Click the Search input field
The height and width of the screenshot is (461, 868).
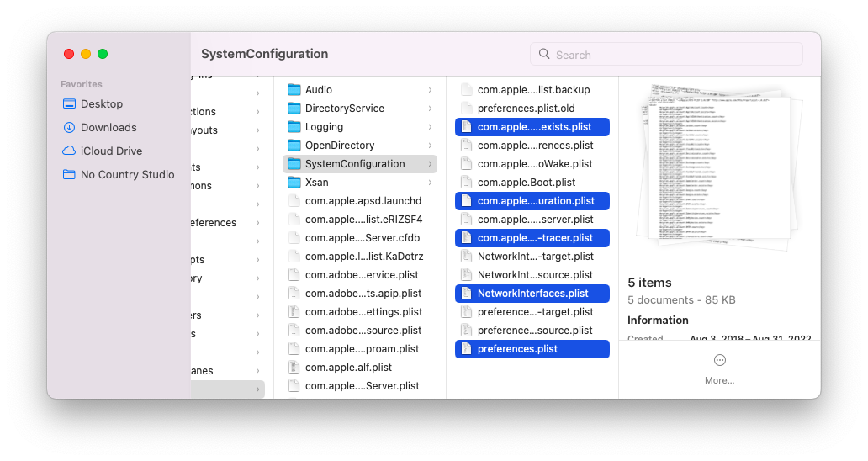click(673, 55)
